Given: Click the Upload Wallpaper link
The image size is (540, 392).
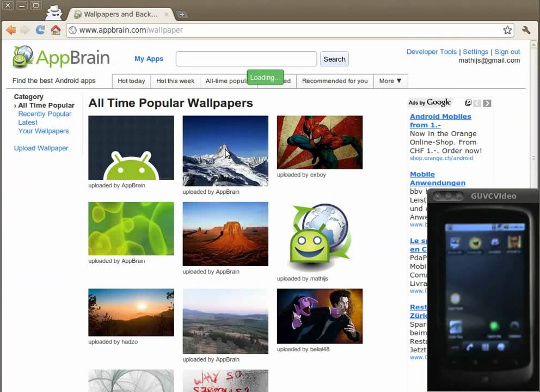Looking at the screenshot, I should pyautogui.click(x=41, y=148).
